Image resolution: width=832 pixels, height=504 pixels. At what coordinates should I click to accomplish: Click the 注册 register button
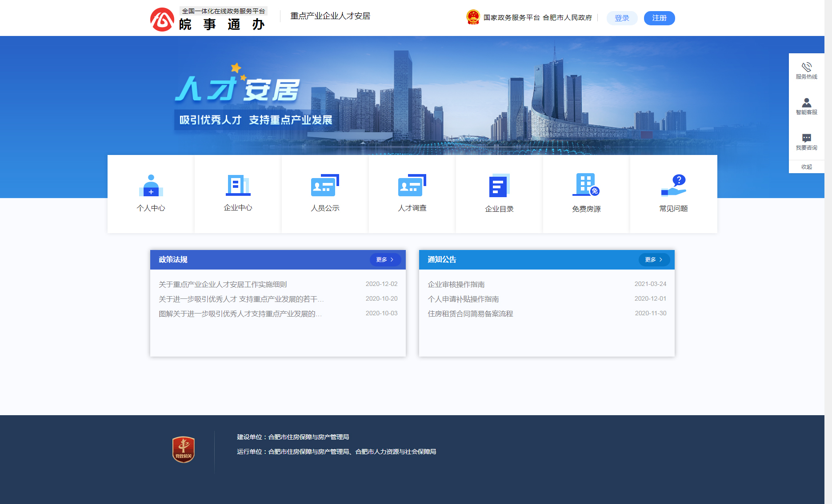click(659, 18)
